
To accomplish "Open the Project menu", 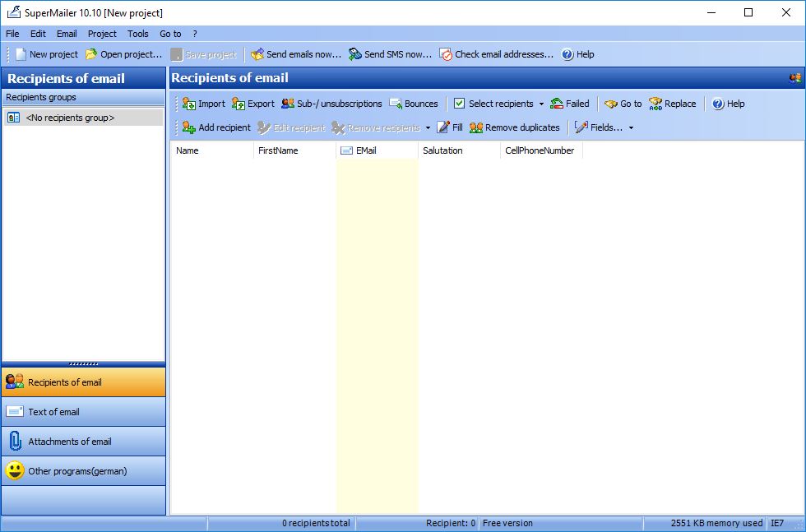I will [102, 34].
